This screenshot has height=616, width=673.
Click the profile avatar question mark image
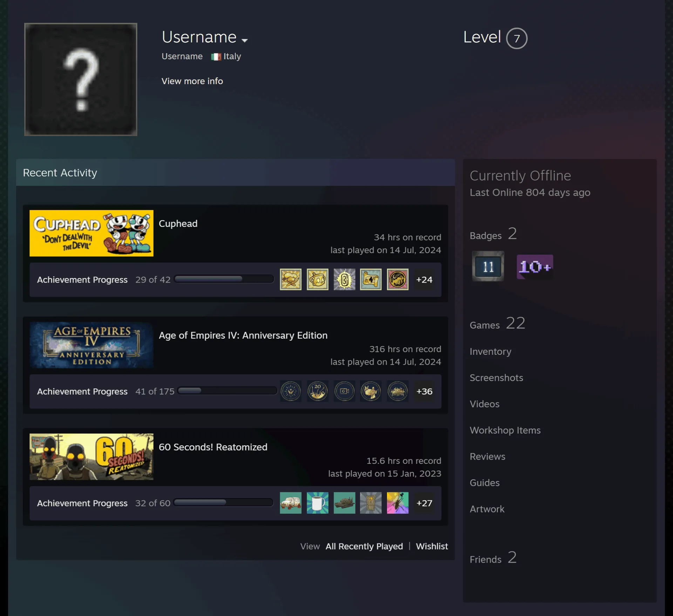[81, 79]
